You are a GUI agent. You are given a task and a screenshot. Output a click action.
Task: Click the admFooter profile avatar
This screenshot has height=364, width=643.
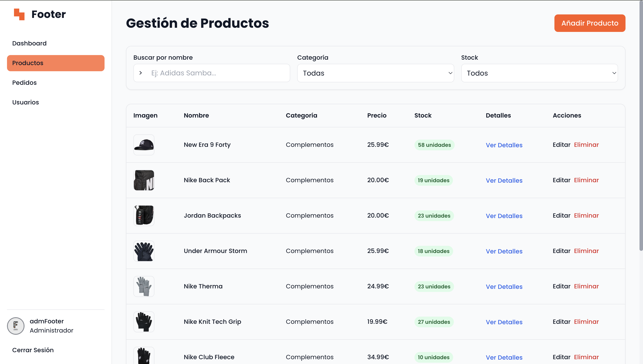pos(16,326)
